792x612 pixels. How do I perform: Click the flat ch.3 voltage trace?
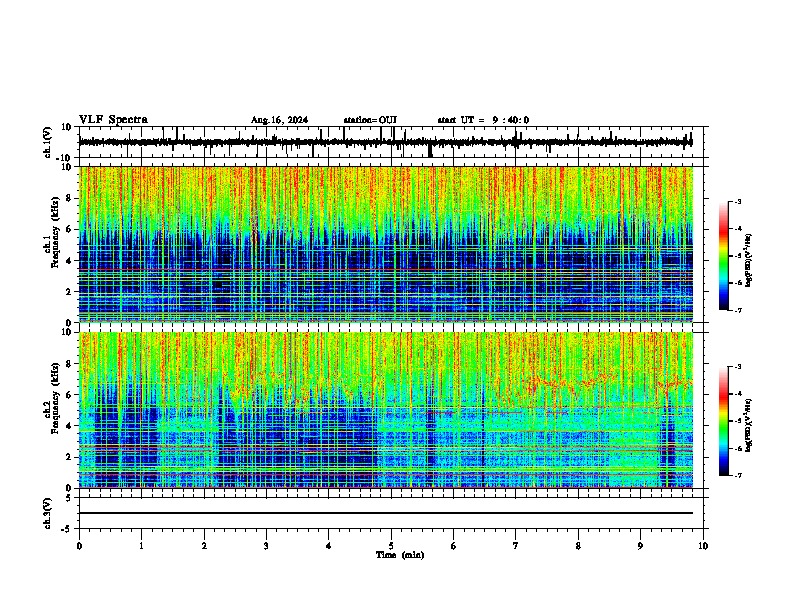pyautogui.click(x=386, y=513)
